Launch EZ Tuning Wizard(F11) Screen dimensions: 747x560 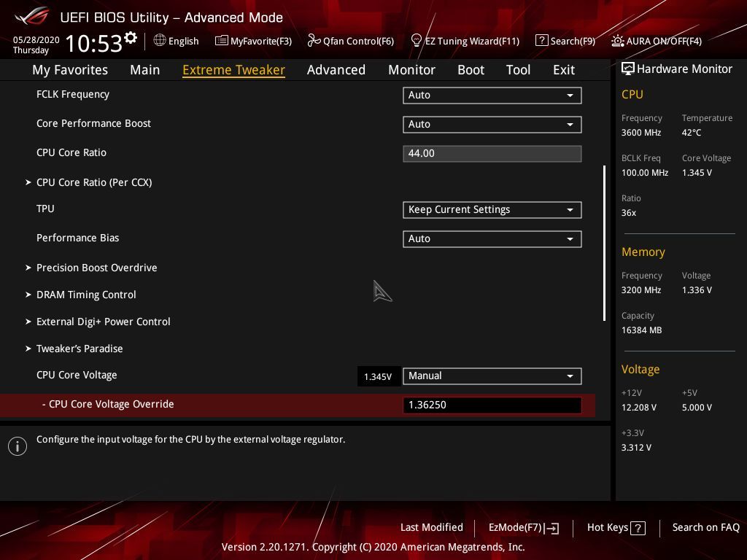point(465,41)
